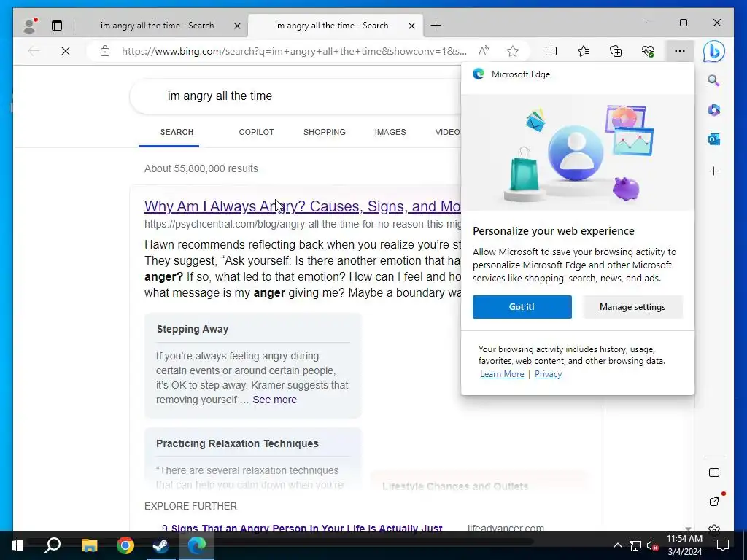Select the SEARCH tab
Image resolution: width=747 pixels, height=560 pixels.
tap(177, 132)
